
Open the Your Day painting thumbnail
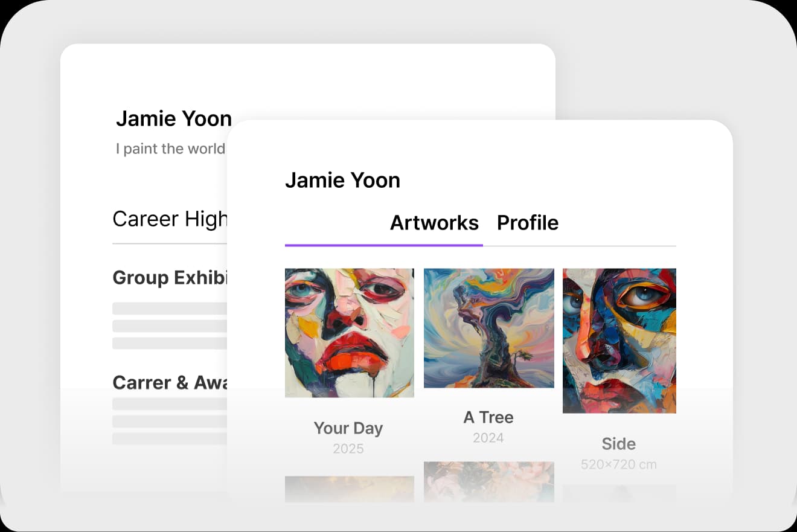coord(349,333)
